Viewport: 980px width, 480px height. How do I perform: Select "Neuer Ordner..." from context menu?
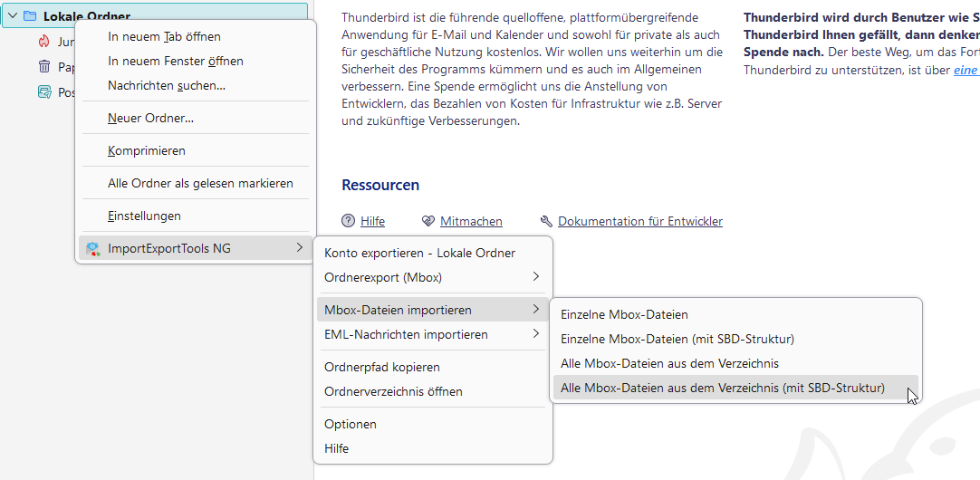tap(150, 118)
